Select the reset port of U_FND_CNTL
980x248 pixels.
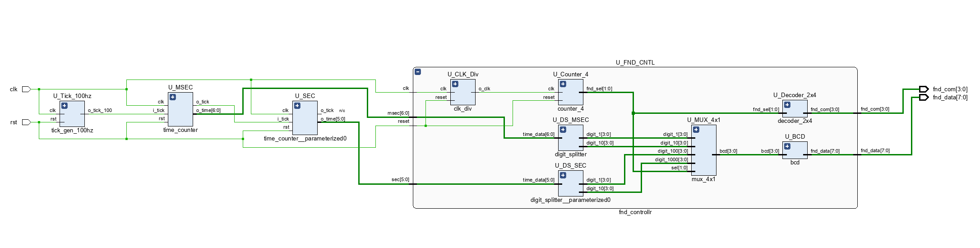(x=403, y=121)
